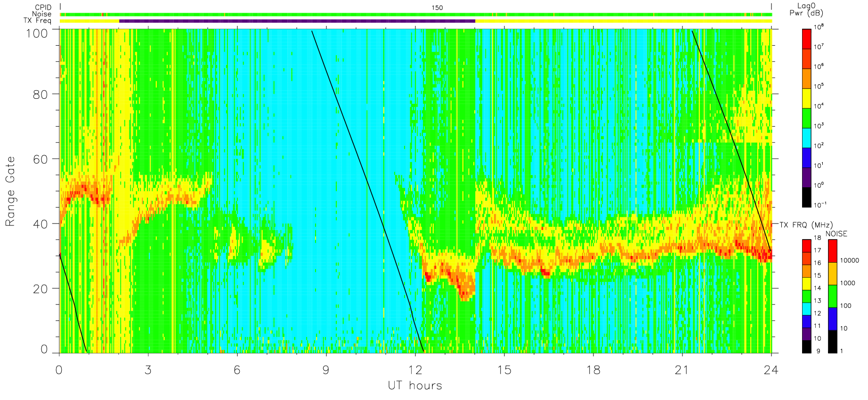The width and height of the screenshot is (868, 400).
Task: Click UT hours axis tick label '12'
Action: coord(415,370)
